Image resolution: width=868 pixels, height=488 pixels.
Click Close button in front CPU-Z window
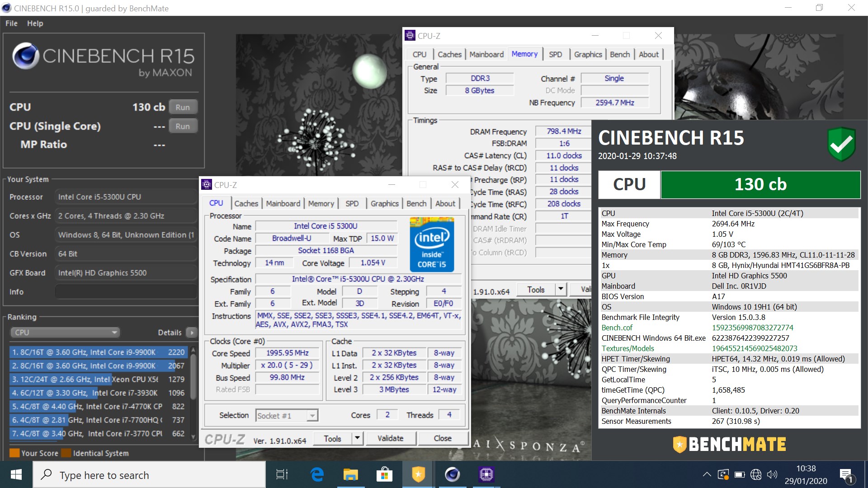pos(443,438)
